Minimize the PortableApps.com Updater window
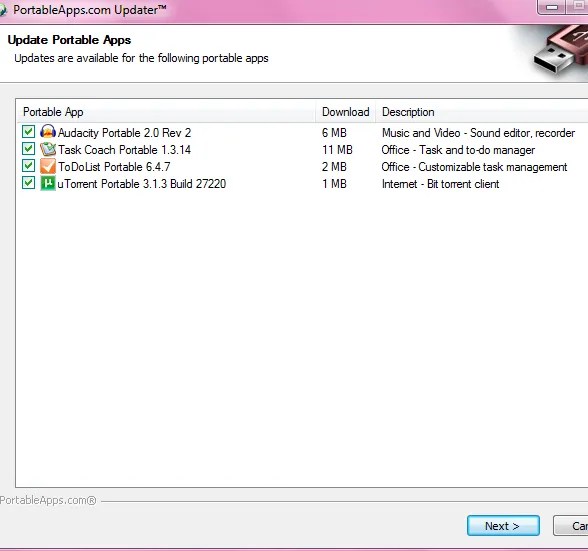588x551 pixels. coord(551,7)
